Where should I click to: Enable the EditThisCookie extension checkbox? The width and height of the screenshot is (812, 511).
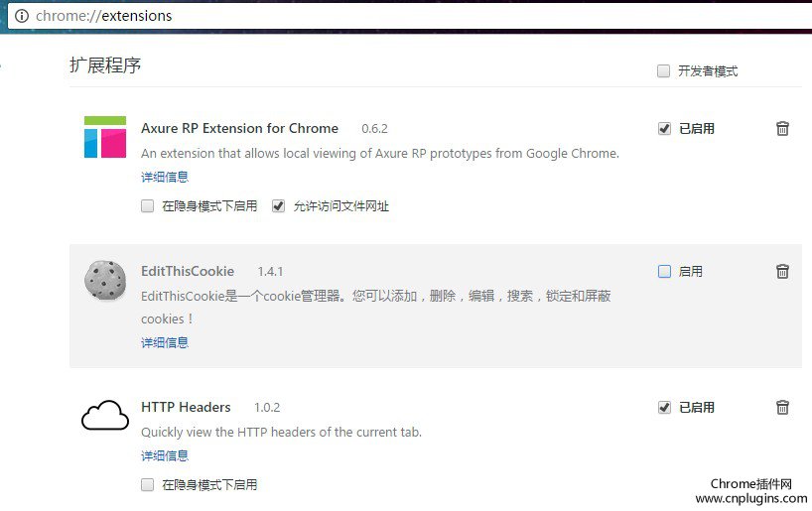click(x=664, y=271)
